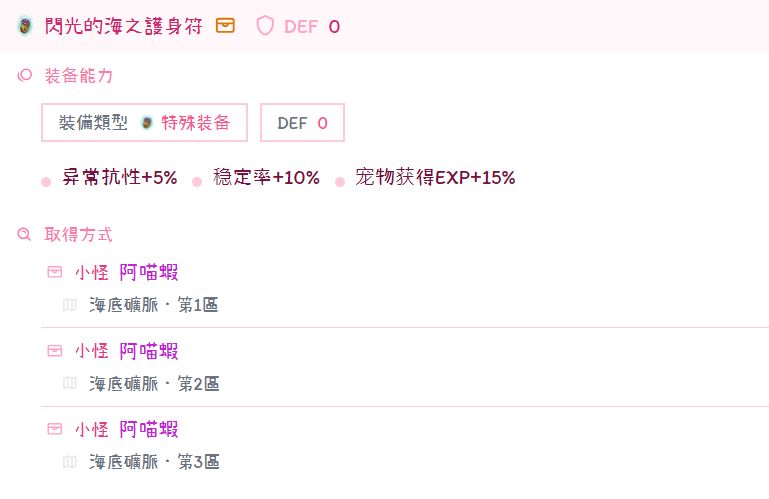
Task: Click the map icon beside 海底礦脈・第3區
Action: 69,461
